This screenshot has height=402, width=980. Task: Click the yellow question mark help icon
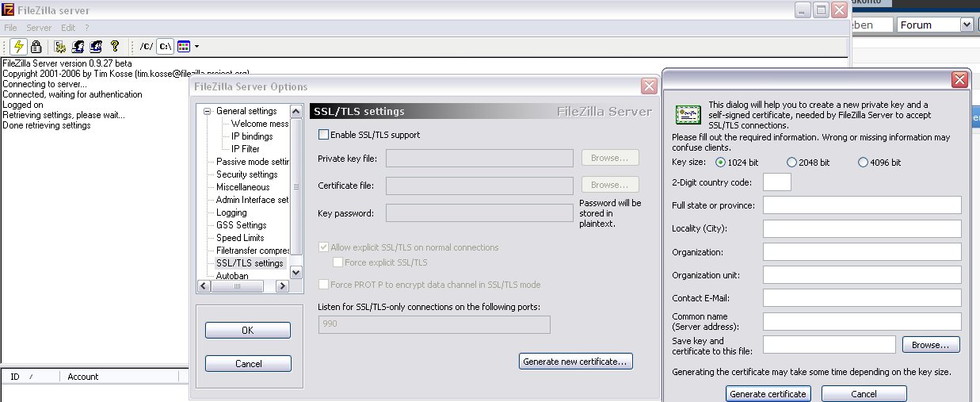click(114, 46)
